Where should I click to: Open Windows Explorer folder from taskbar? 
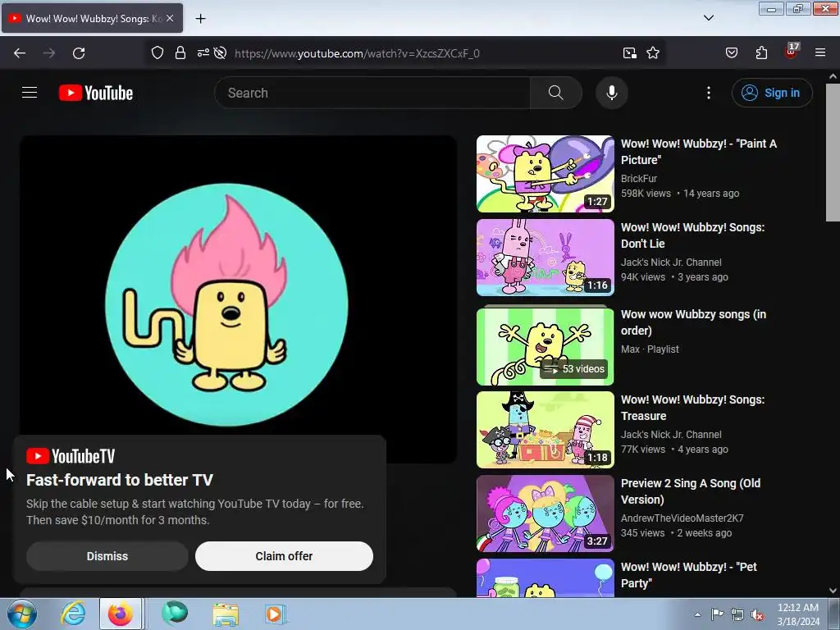point(226,614)
